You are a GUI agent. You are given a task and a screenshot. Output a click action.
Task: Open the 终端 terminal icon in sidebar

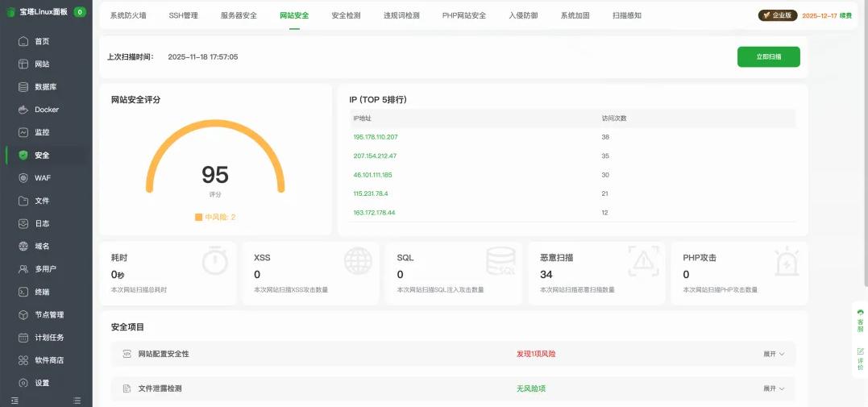click(23, 292)
